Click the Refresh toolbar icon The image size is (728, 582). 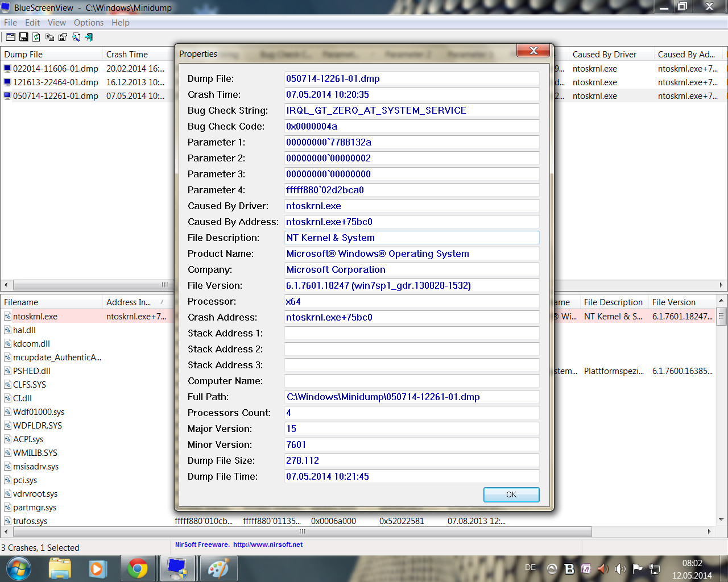tap(36, 37)
